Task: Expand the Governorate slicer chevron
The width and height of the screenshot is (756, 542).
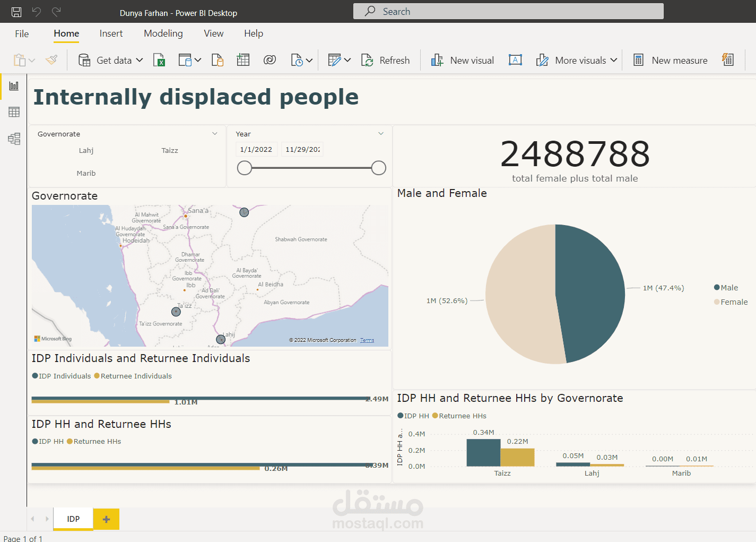Action: [x=215, y=133]
